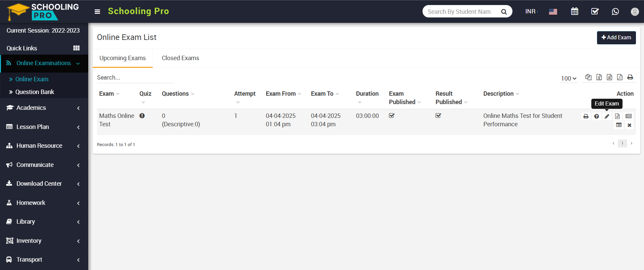Sort table by Duration column
Image resolution: width=644 pixels, height=270 pixels.
click(x=367, y=97)
